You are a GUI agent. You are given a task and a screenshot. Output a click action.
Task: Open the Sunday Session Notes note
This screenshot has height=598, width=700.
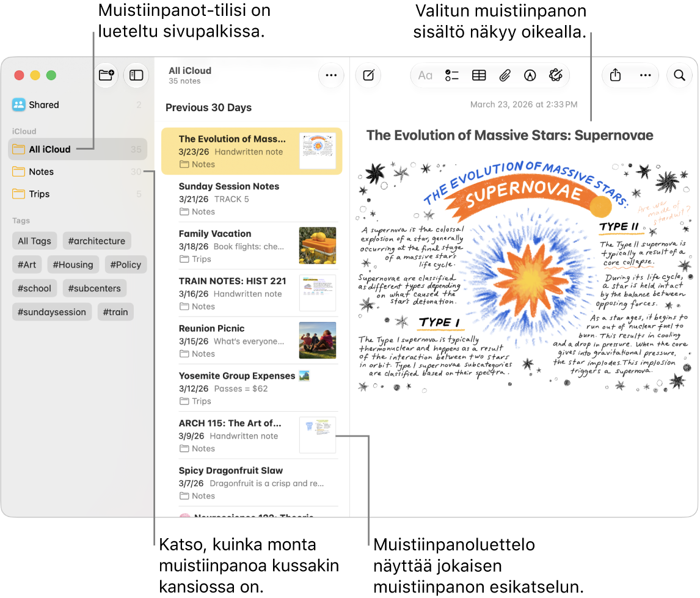pos(251,199)
